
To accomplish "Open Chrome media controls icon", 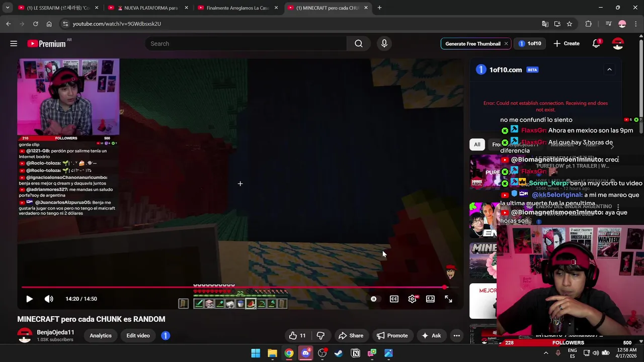I will coord(608,24).
